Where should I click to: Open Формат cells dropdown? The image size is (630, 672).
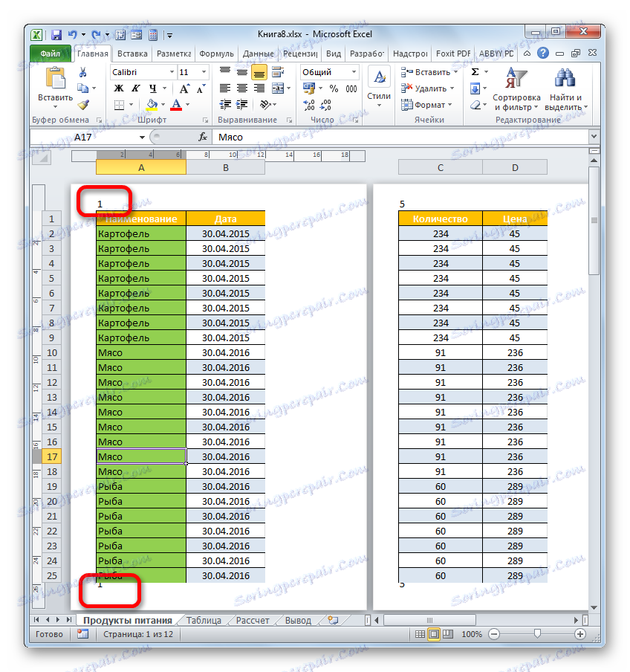(426, 105)
